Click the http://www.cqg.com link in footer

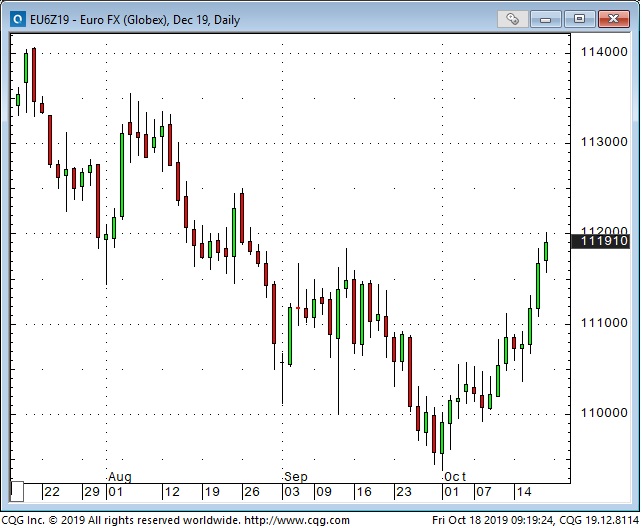[x=297, y=521]
